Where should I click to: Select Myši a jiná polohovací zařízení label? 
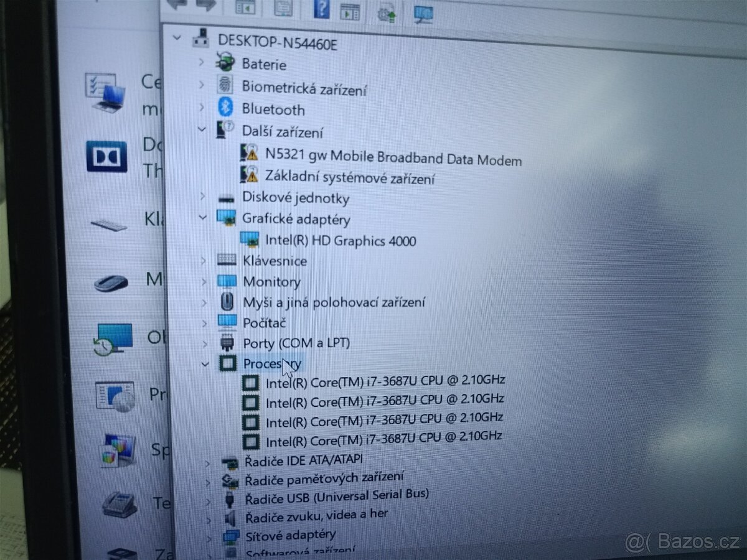(334, 302)
